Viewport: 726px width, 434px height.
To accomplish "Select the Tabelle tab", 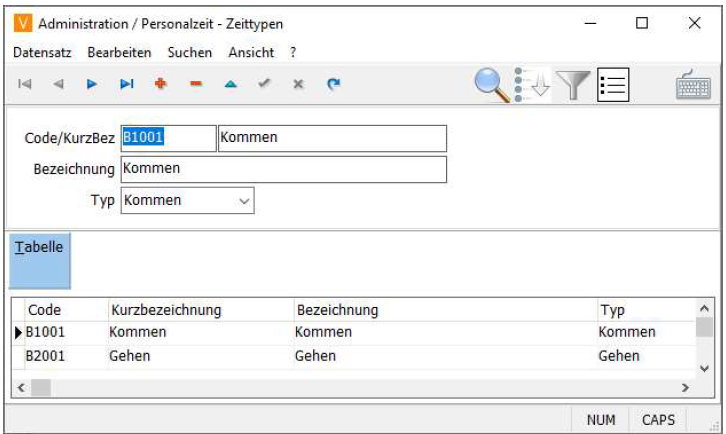I will 40,261.
